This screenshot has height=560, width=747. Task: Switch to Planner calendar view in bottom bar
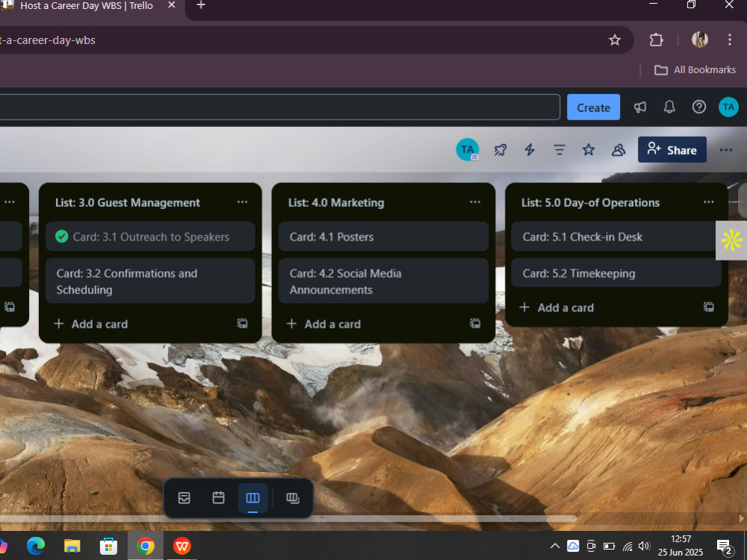[x=218, y=498]
